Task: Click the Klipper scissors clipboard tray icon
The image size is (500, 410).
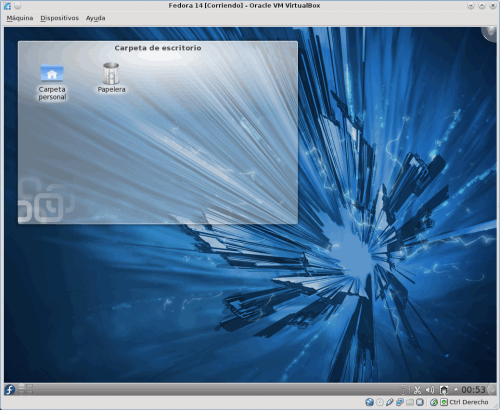Action: pos(417,390)
